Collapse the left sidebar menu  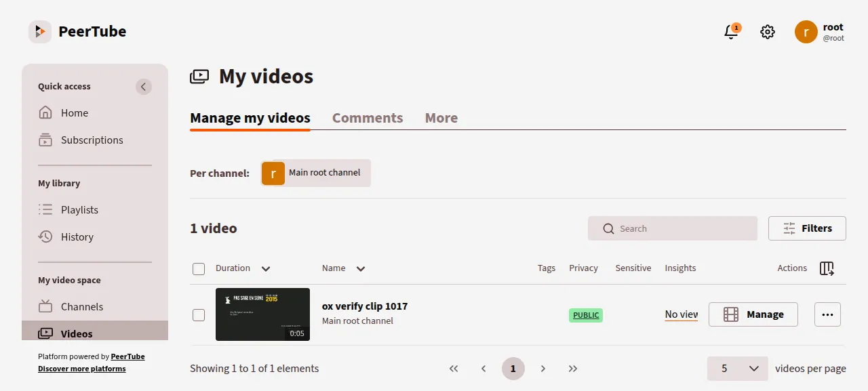[143, 87]
